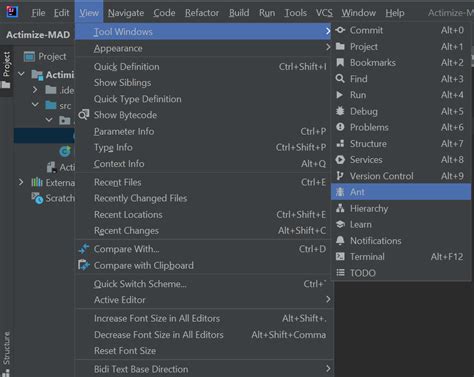The height and width of the screenshot is (377, 474).
Task: Click the Run play triangle icon
Action: click(340, 95)
